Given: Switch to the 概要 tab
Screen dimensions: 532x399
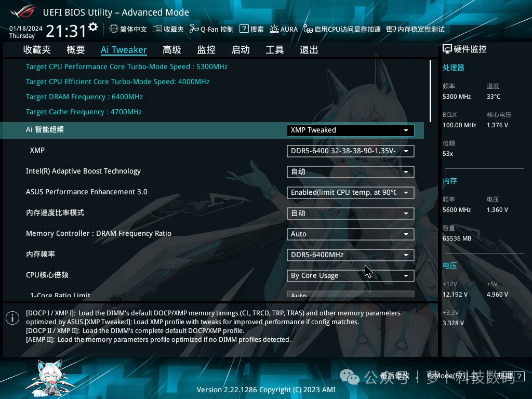Looking at the screenshot, I should tap(76, 50).
